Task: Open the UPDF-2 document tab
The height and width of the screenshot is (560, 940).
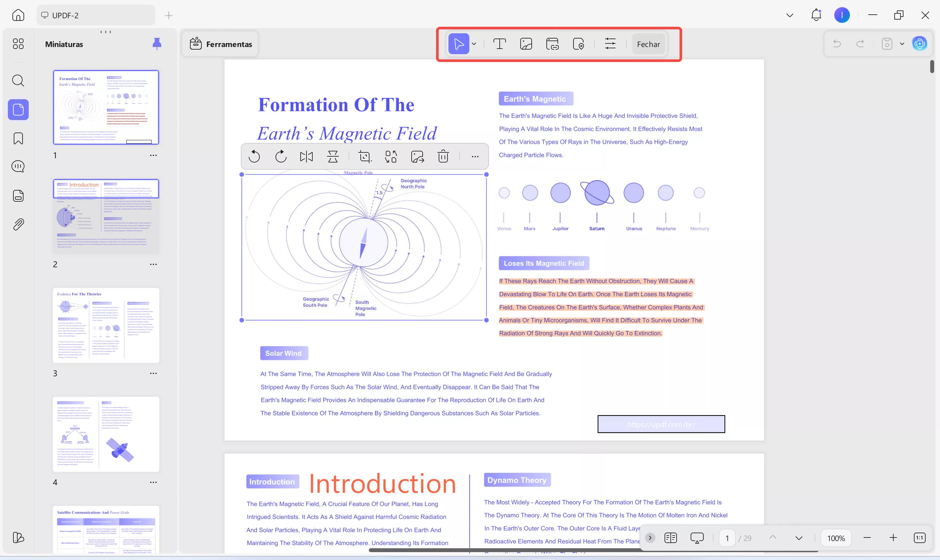Action: click(96, 15)
